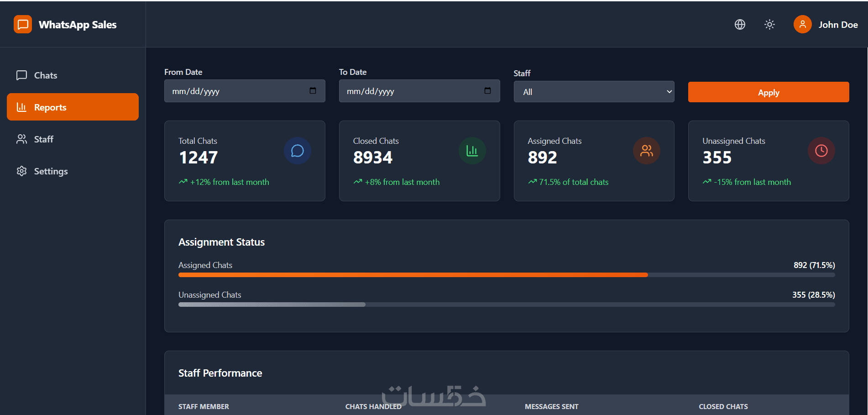This screenshot has width=868, height=415.
Task: Apply the report filters
Action: [x=769, y=92]
